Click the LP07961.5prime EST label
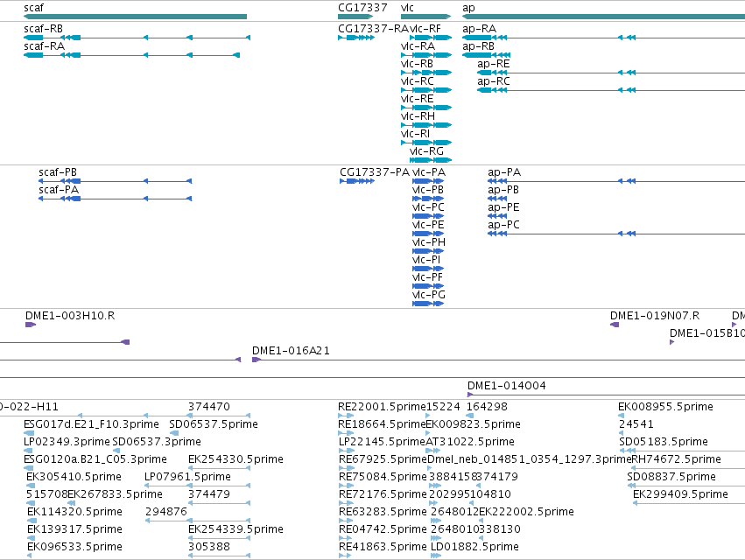 (x=187, y=477)
